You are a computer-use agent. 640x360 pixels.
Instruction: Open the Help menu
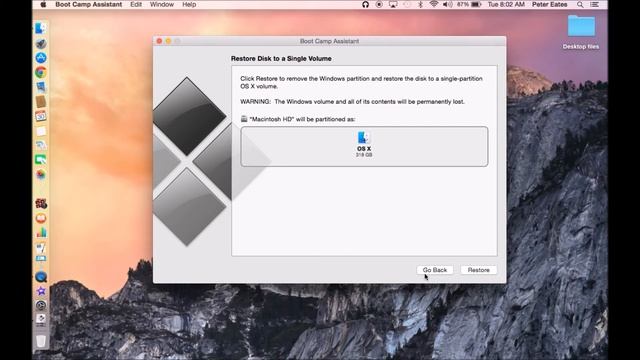tap(189, 4)
